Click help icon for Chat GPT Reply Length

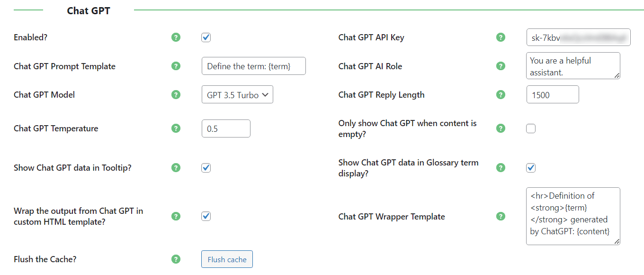point(501,95)
